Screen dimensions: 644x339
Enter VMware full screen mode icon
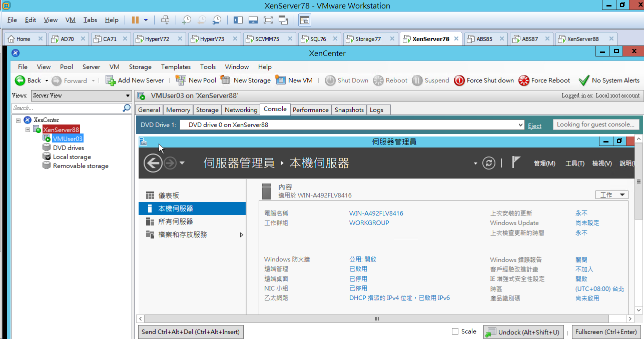[x=268, y=20]
